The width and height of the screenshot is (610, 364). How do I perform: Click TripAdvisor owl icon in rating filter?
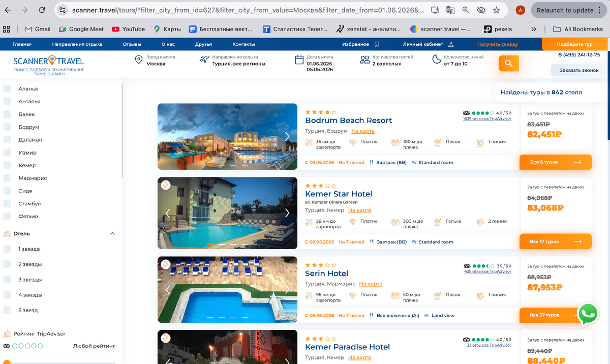tap(7, 346)
